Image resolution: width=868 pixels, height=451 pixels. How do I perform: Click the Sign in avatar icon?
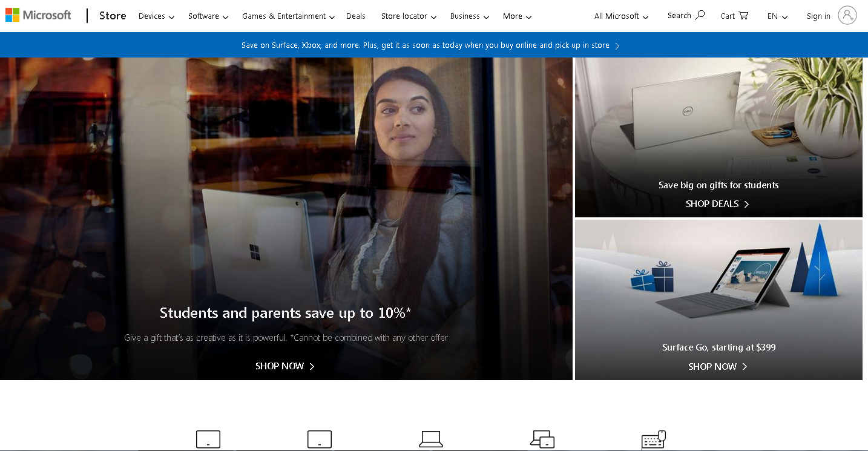point(847,16)
